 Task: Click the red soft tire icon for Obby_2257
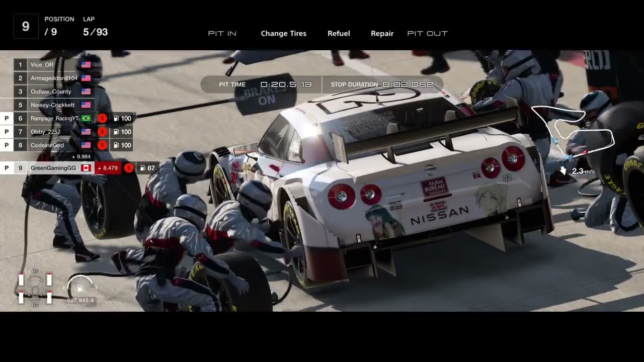tap(102, 132)
